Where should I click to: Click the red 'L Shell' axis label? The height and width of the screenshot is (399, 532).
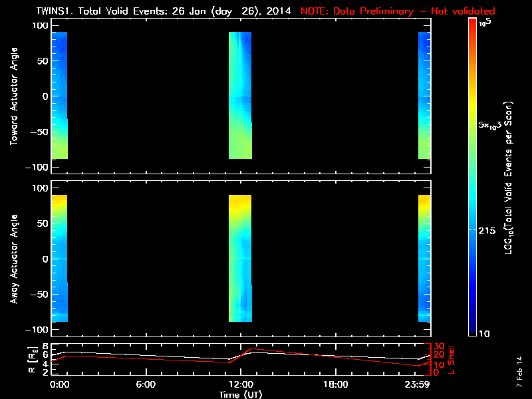[x=450, y=359]
